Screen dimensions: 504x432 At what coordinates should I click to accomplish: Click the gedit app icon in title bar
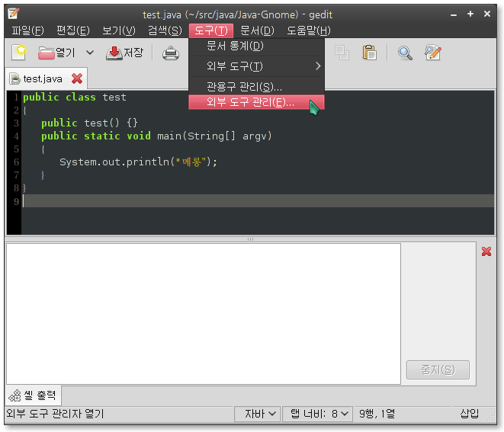click(14, 14)
